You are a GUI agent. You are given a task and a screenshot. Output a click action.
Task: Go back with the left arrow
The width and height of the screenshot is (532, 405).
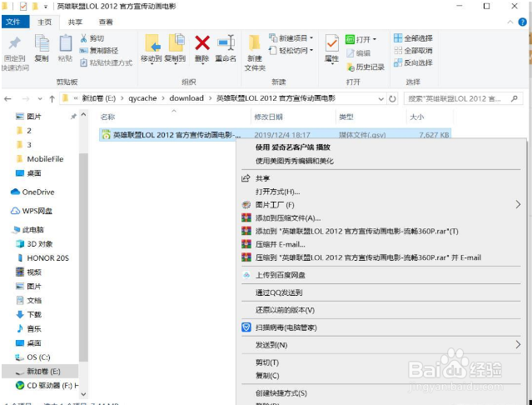[8, 99]
